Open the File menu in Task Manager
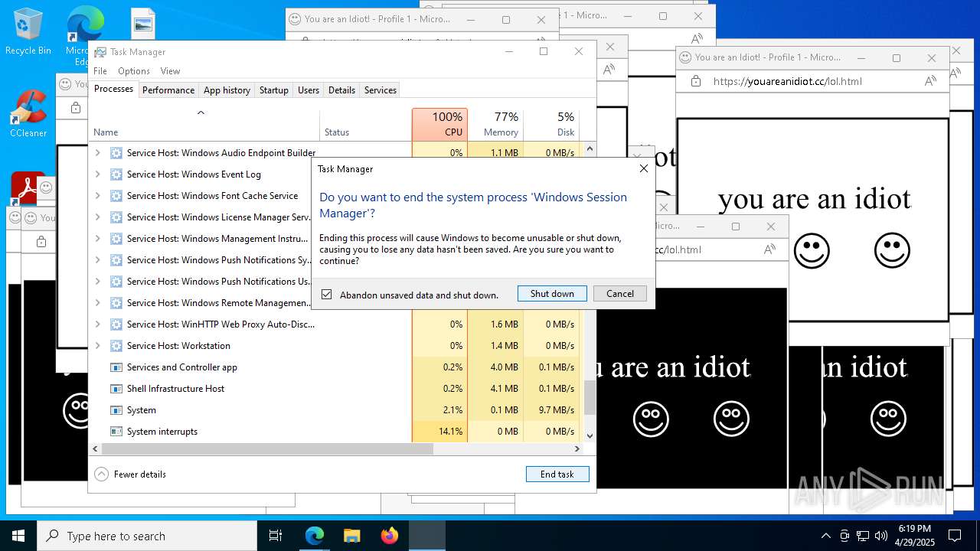980x551 pixels. (x=100, y=71)
